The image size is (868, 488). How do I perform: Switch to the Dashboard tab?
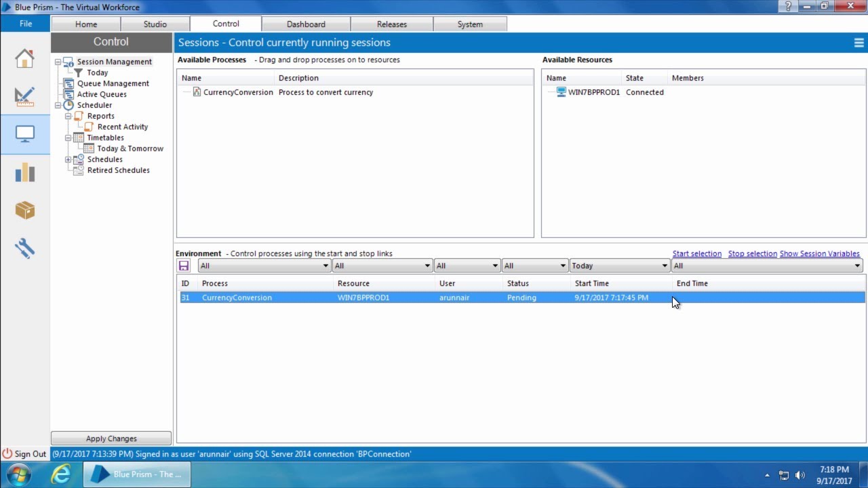coord(306,24)
